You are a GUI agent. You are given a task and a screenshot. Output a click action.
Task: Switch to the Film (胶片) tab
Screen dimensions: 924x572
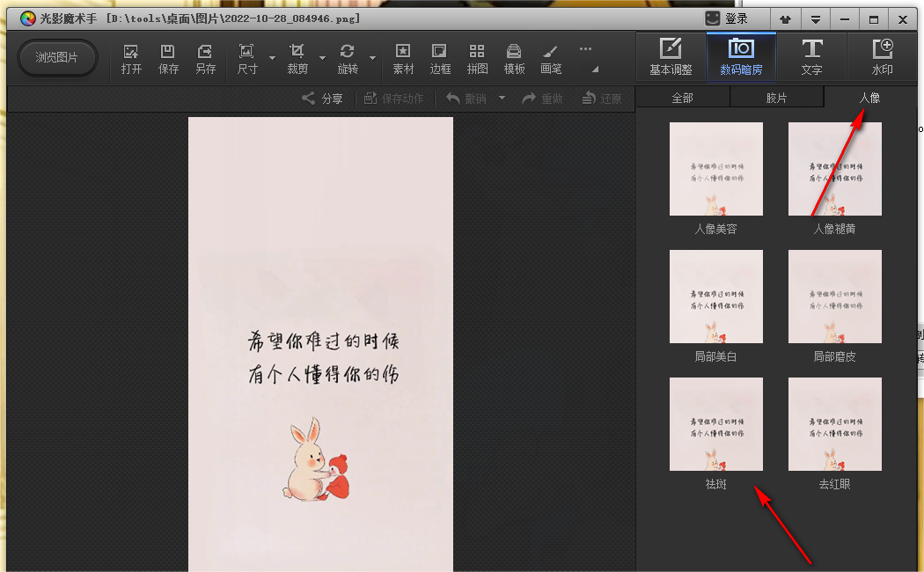(776, 98)
